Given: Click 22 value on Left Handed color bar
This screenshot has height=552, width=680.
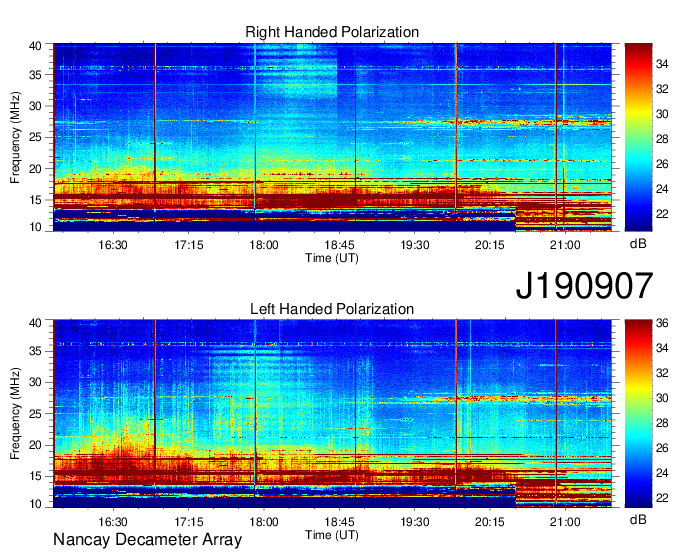Looking at the screenshot, I should click(662, 498).
